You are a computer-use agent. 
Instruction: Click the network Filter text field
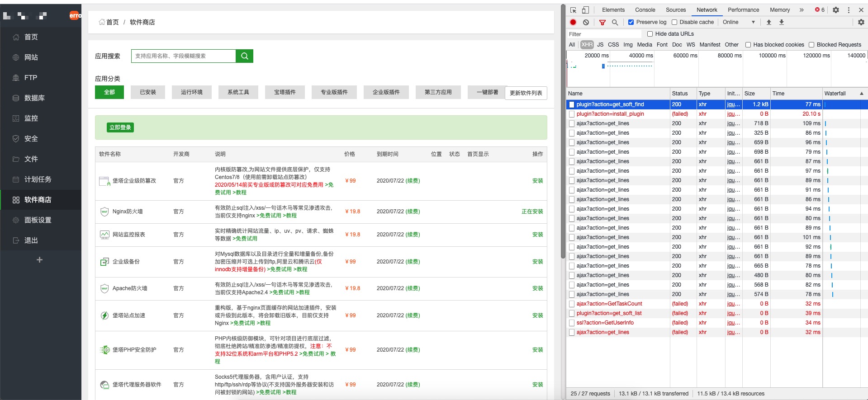pyautogui.click(x=604, y=34)
